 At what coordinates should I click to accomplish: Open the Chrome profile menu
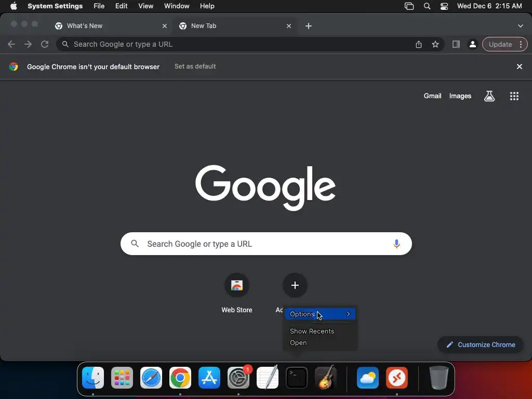coord(473,44)
